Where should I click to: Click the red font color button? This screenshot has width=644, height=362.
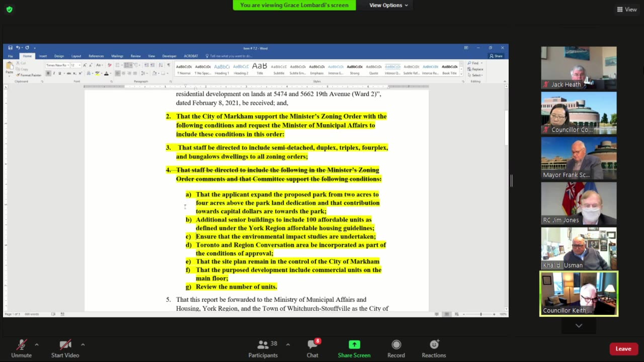click(106, 73)
